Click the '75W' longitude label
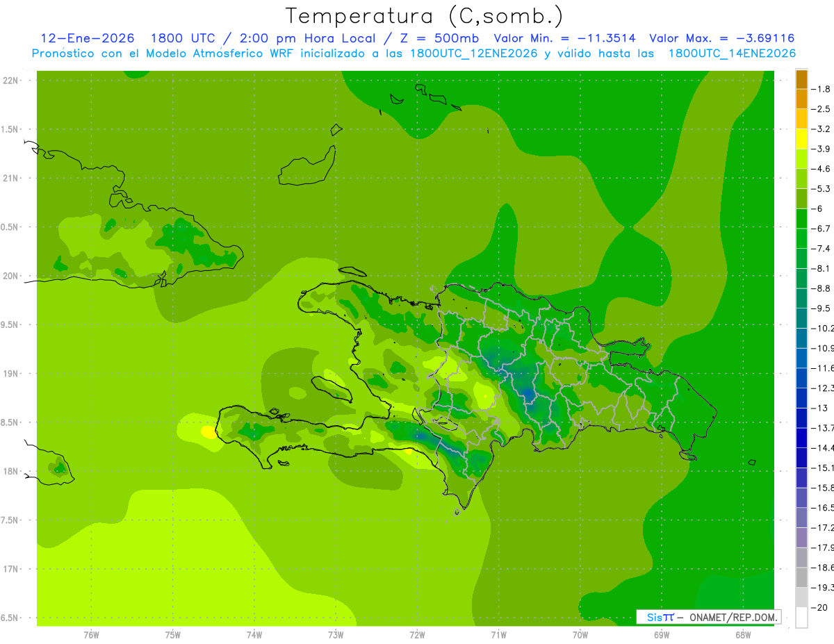 point(173,634)
